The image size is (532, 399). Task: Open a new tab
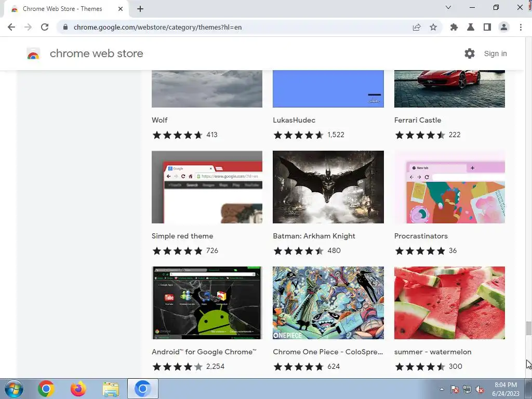point(140,9)
